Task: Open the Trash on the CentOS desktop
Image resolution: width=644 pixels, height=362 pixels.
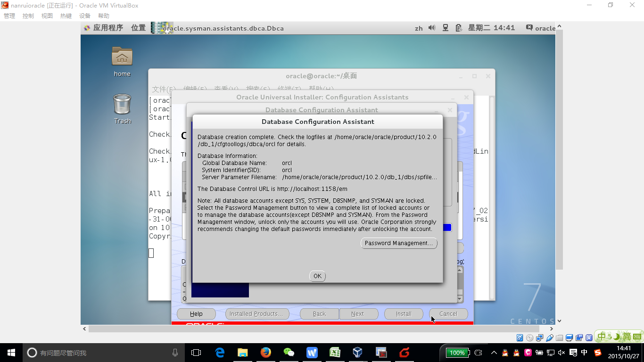Action: click(x=122, y=109)
